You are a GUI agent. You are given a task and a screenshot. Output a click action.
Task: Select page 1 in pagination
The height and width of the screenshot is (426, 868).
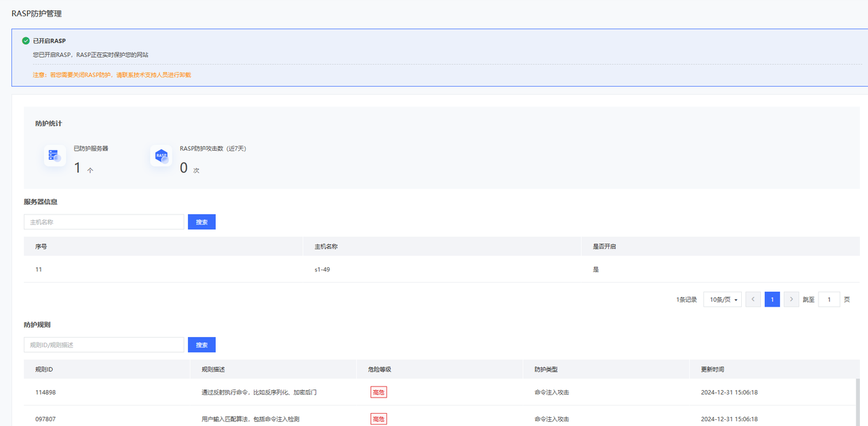click(x=772, y=299)
